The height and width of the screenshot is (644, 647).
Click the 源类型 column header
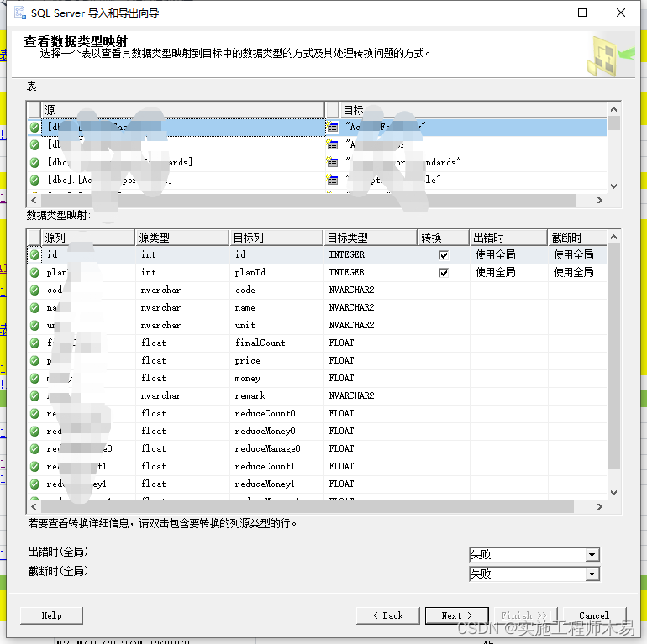pyautogui.click(x=182, y=238)
